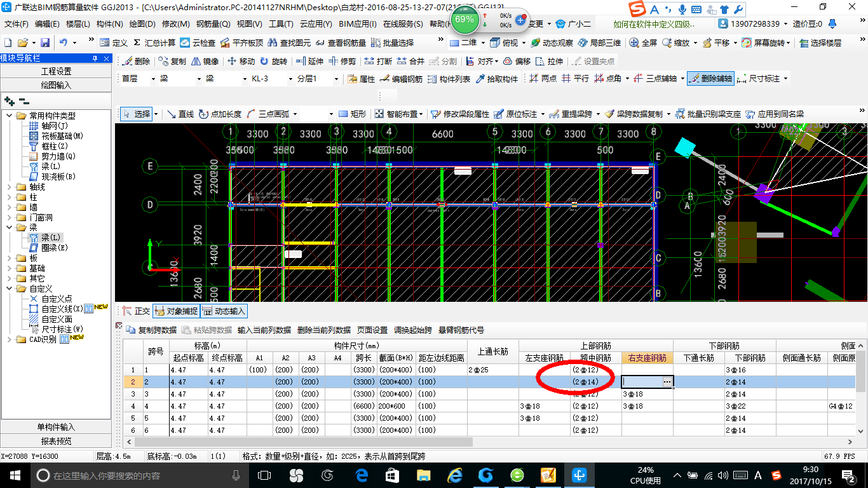
Task: Click 页面设置 button
Action: point(372,330)
